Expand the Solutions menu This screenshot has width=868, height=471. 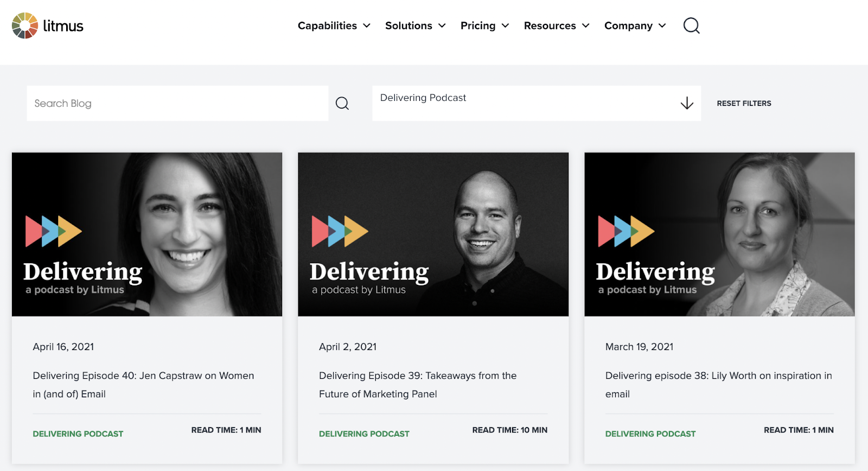(x=416, y=26)
